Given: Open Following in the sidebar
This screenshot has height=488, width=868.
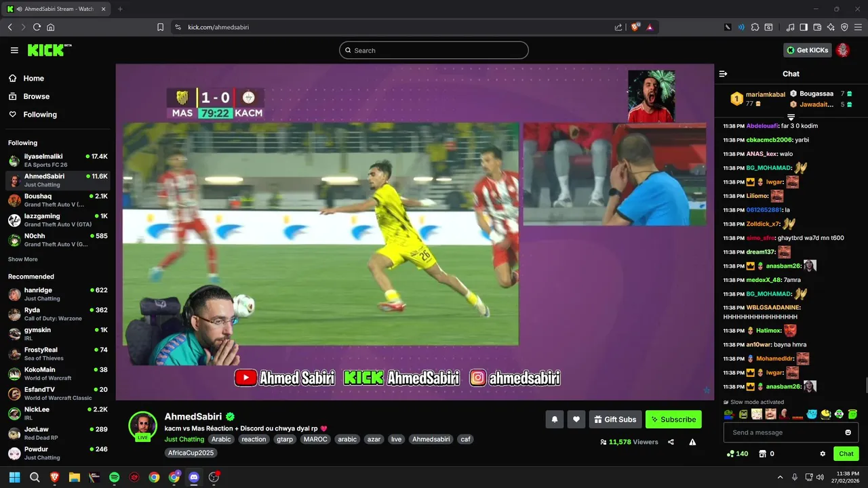Looking at the screenshot, I should pyautogui.click(x=33, y=115).
